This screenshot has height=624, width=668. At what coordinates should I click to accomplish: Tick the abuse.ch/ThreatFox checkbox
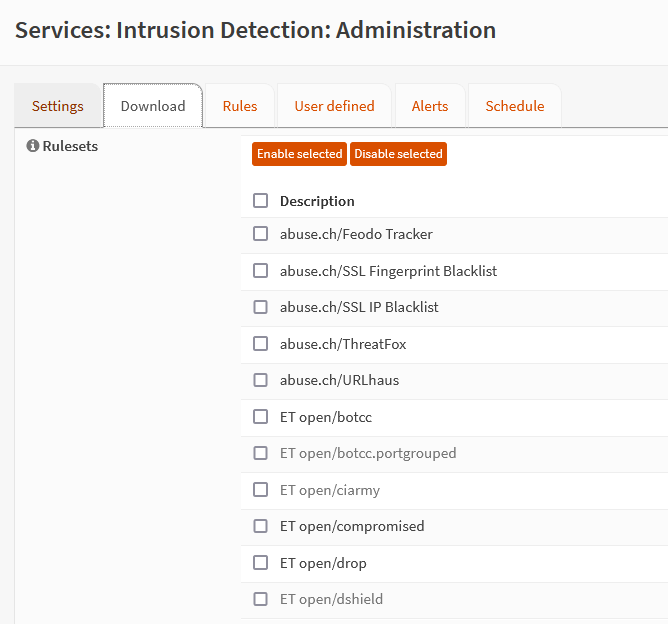coord(261,344)
